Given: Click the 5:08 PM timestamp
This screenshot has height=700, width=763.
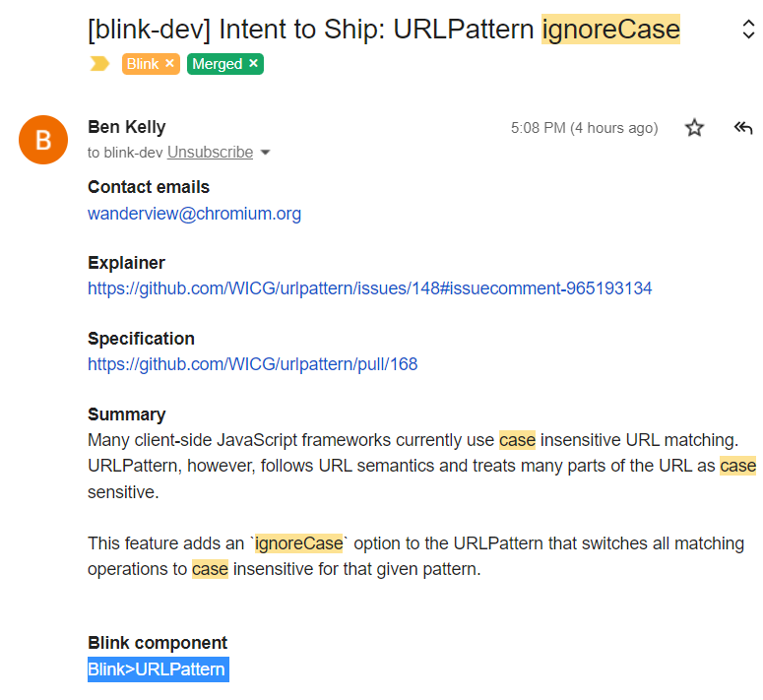Looking at the screenshot, I should [584, 128].
